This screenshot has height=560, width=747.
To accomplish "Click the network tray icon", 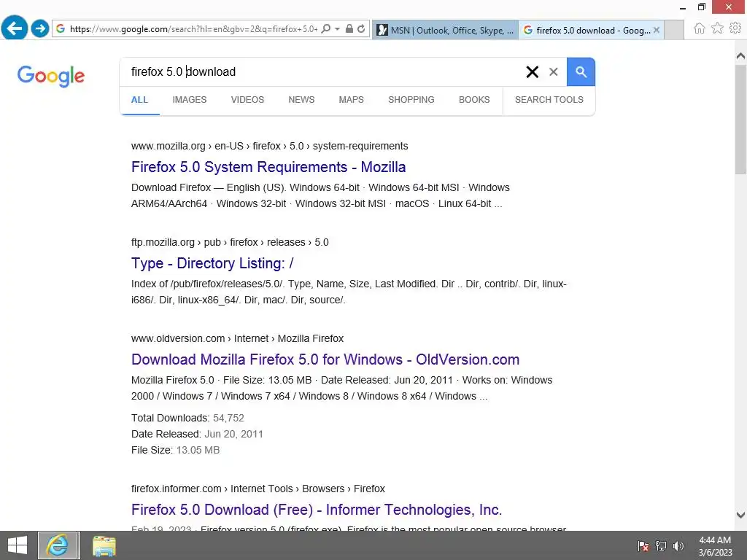I will (x=661, y=546).
